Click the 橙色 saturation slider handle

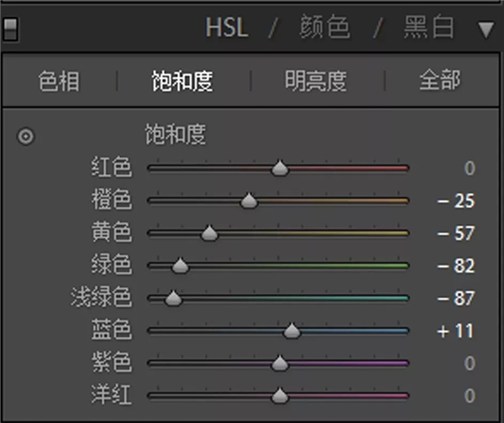249,201
